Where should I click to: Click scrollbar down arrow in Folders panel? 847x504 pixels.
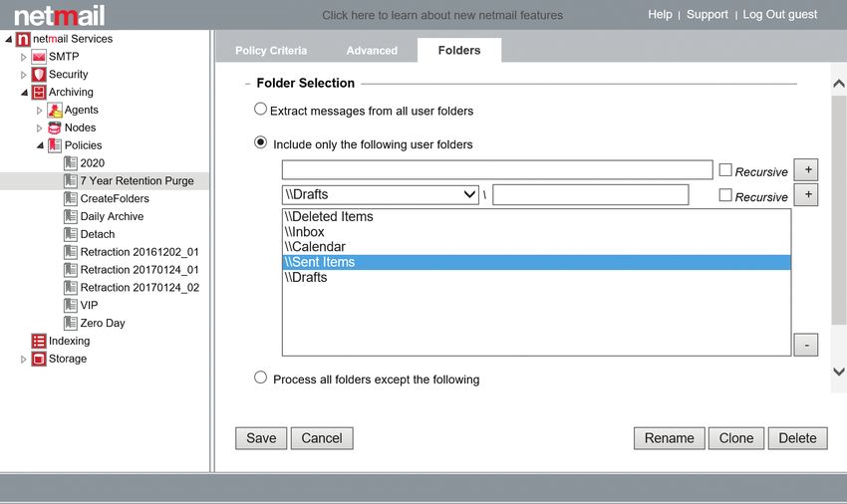coord(839,372)
